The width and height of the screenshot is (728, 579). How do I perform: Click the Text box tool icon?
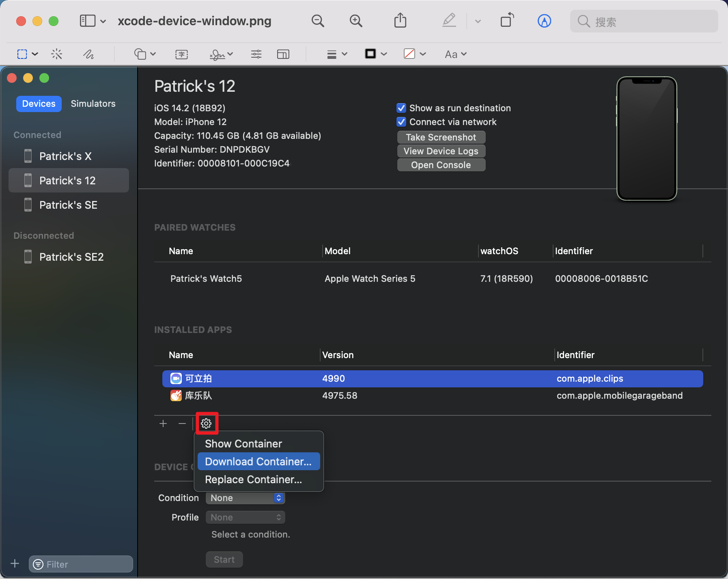point(181,54)
